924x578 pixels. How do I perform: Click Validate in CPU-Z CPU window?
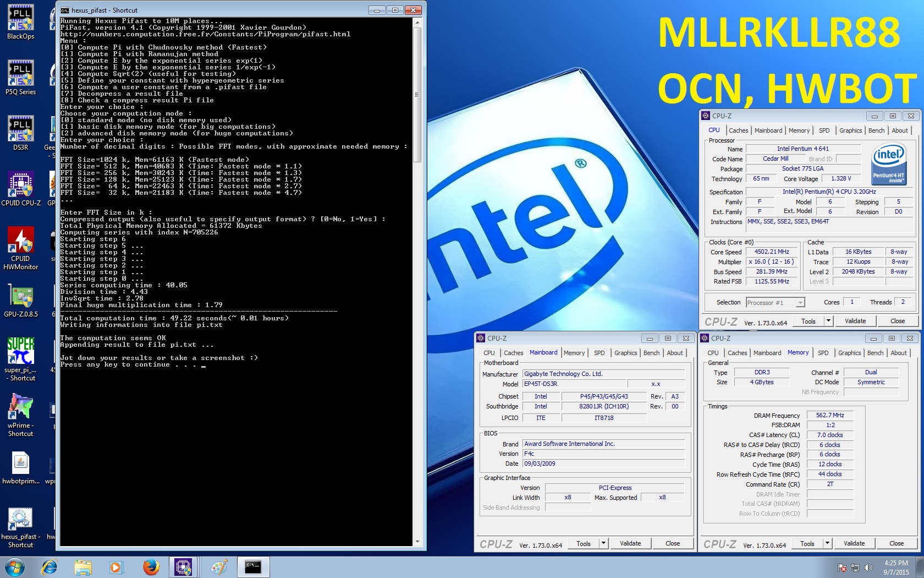[x=855, y=321]
